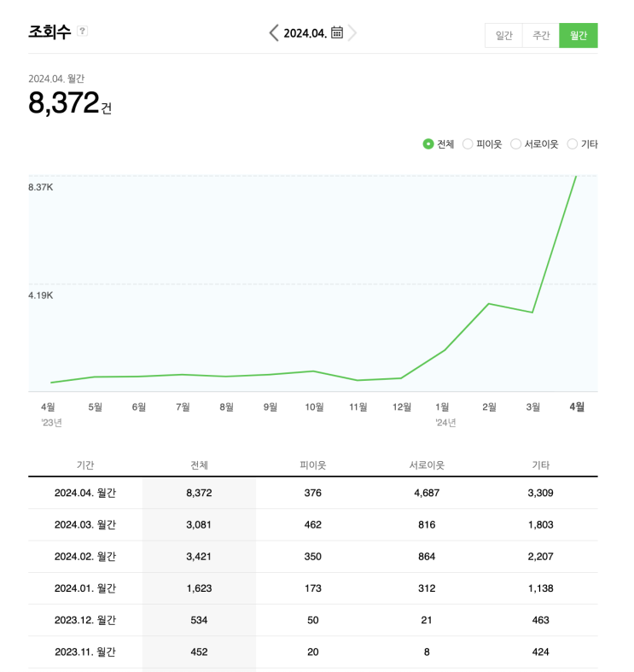This screenshot has width=634, height=672.
Task: Click the 816 서로이웃 cell
Action: point(427,524)
